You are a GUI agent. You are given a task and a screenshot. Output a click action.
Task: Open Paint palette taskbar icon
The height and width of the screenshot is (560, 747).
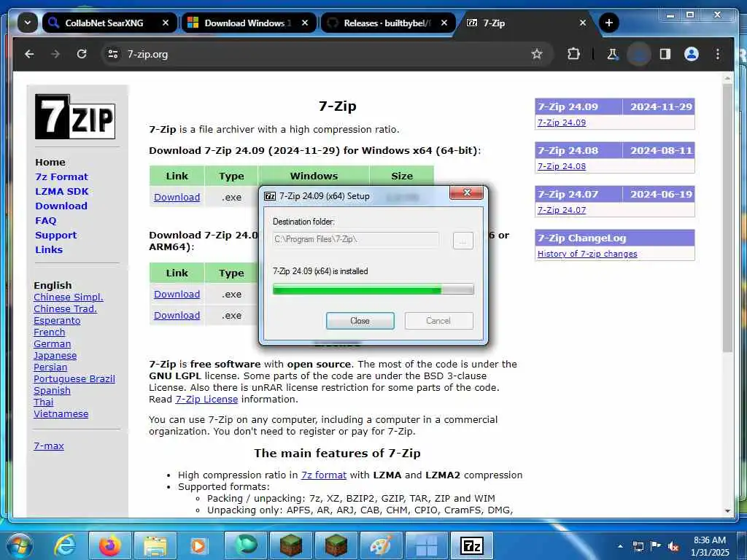[381, 545]
